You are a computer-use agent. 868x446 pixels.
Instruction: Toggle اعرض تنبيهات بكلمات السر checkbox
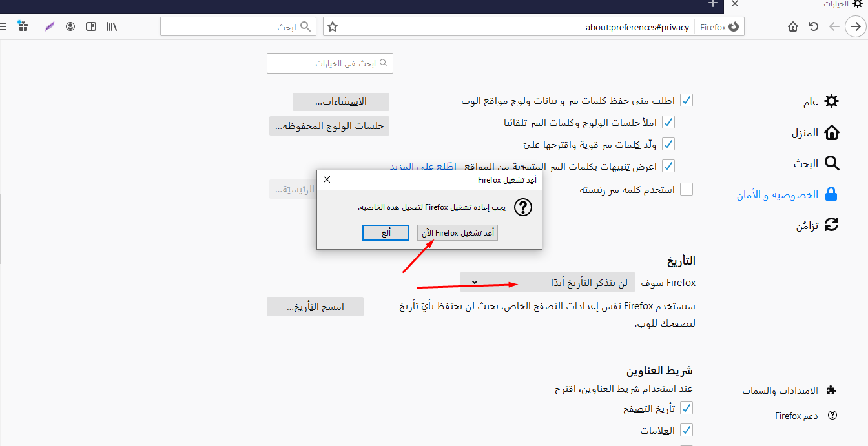[x=668, y=166]
